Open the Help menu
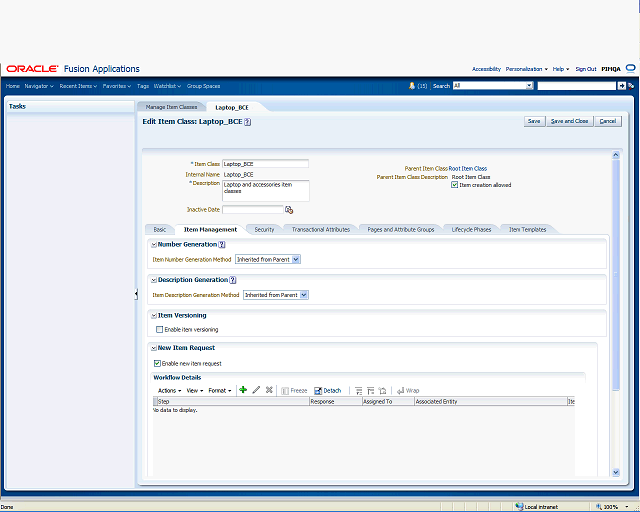The image size is (640, 512). (561, 69)
